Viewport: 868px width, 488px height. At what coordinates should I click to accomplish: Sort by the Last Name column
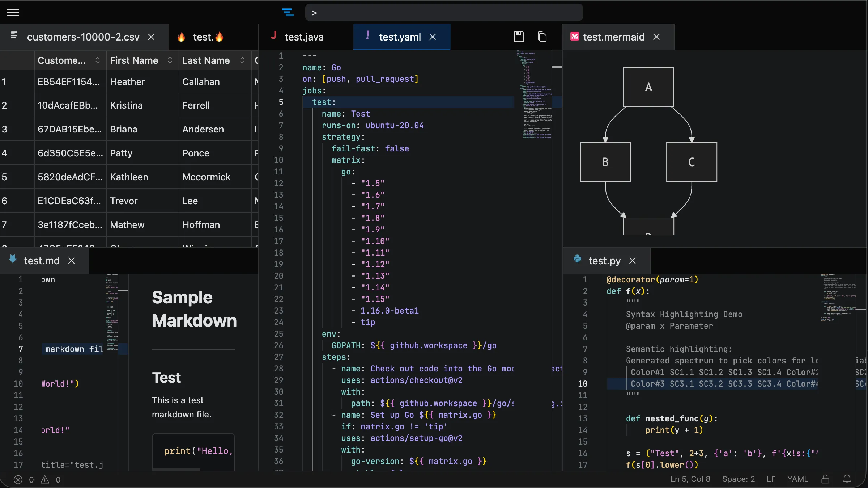[242, 60]
